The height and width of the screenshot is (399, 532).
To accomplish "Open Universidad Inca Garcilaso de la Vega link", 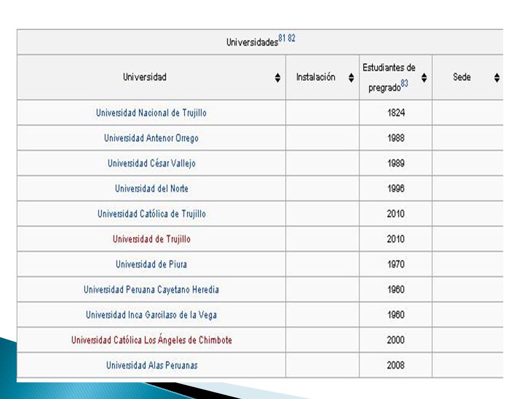I will pos(151,315).
